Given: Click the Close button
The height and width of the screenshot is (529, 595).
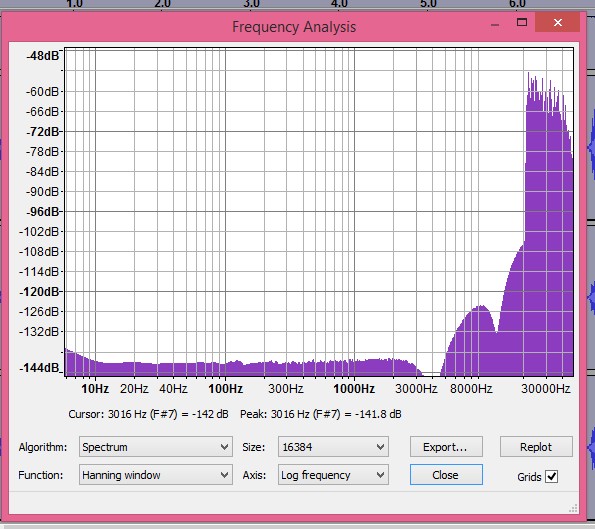Looking at the screenshot, I should (x=446, y=475).
